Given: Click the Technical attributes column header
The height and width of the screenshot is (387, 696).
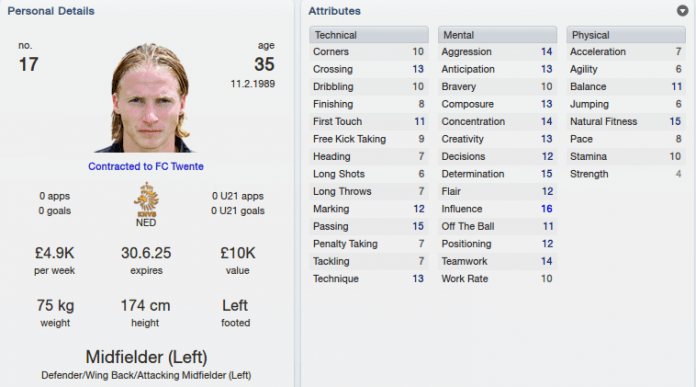Looking at the screenshot, I should pos(369,35).
